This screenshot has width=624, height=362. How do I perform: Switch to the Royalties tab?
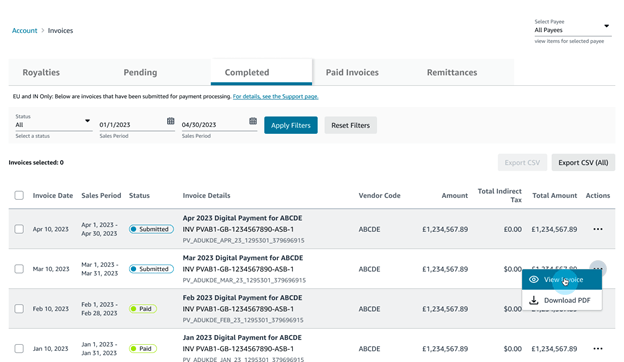click(x=41, y=72)
